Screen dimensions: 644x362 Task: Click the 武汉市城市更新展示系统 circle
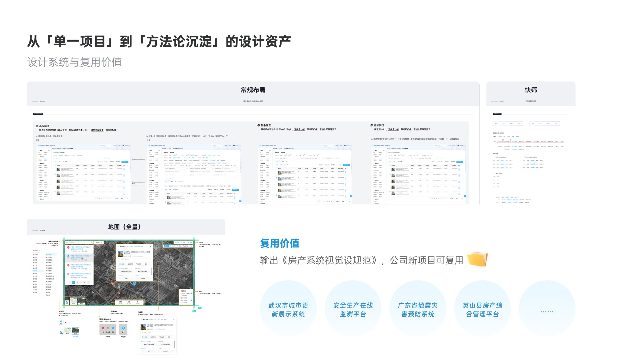[x=288, y=309]
